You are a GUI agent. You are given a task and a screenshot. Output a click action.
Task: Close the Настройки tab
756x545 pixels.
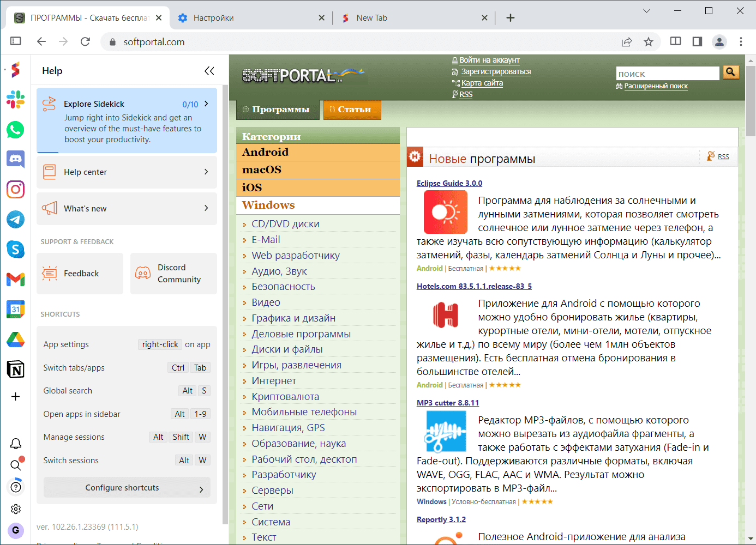click(322, 18)
